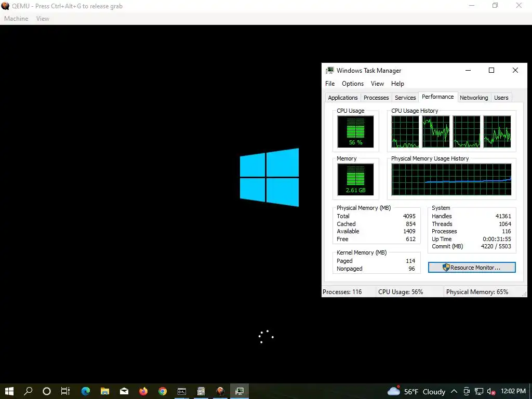Click the Task Manager title bar icon
The image size is (532, 399).
[x=329, y=70]
